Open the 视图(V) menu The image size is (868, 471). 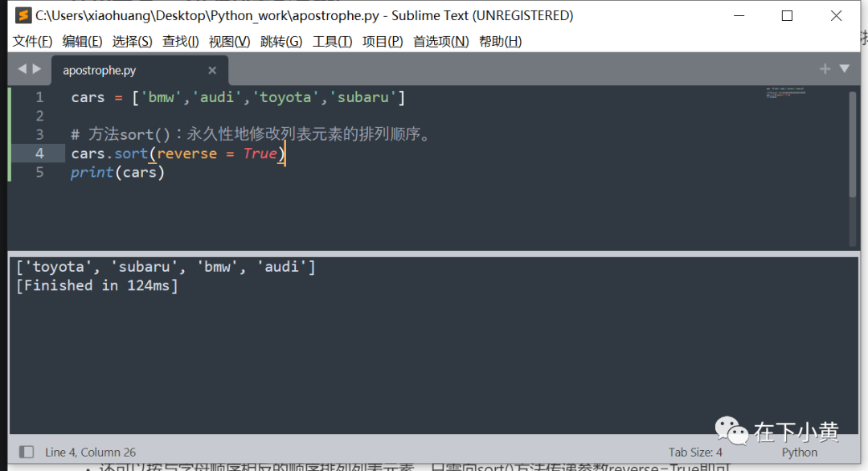click(x=229, y=42)
